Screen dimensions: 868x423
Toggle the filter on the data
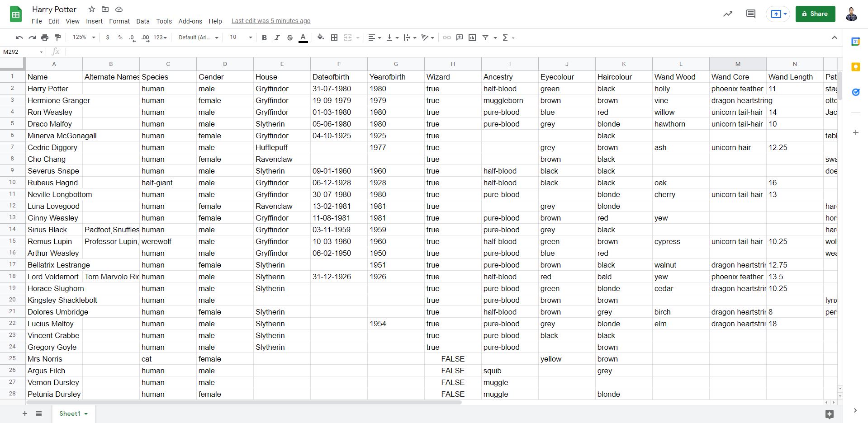486,38
